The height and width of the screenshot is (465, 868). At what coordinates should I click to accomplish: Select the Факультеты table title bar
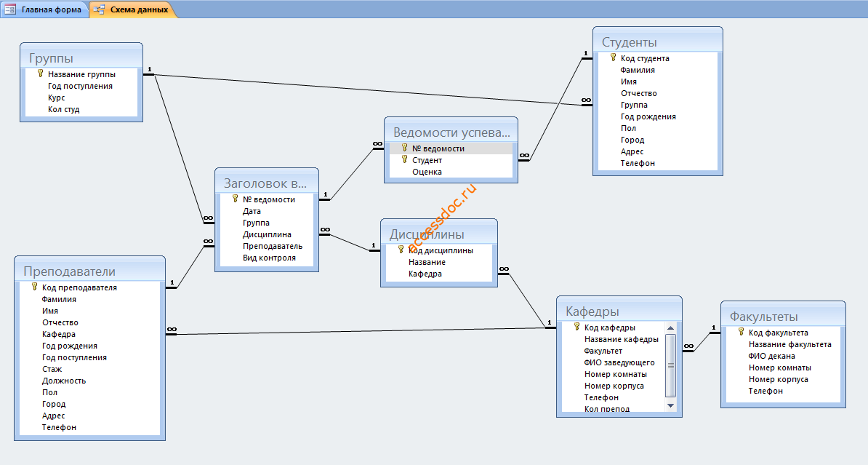(x=783, y=316)
